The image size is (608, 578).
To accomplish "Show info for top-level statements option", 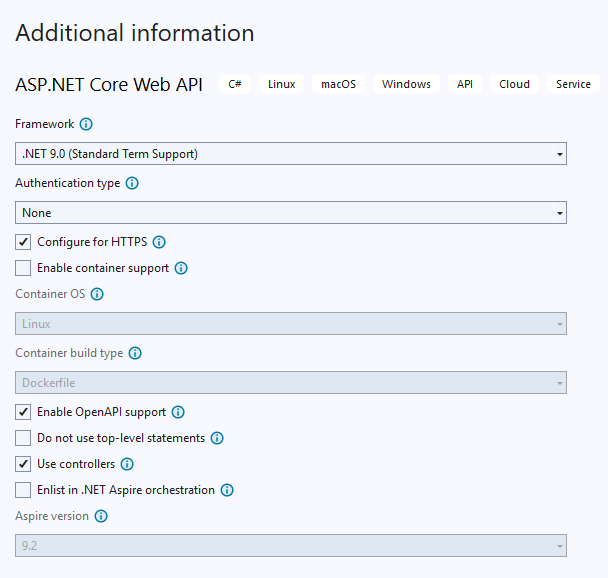I will pos(217,438).
